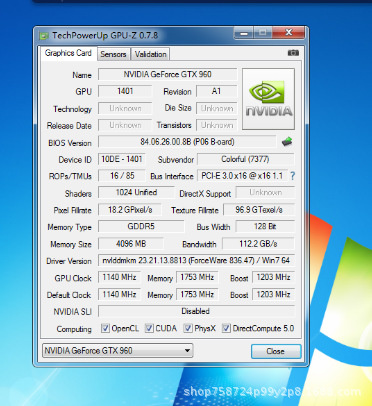372x406 pixels.
Task: Click the Transistors field showing Unknown
Action: pos(217,125)
